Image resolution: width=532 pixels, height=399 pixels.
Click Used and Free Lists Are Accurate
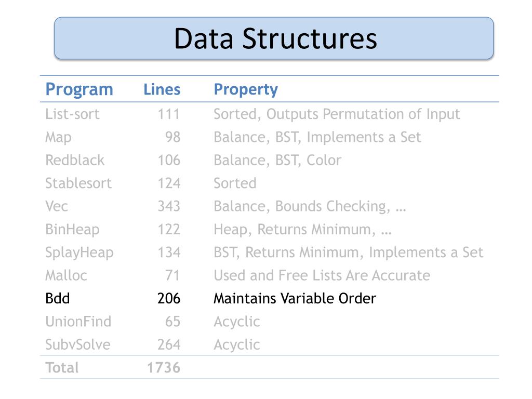point(322,275)
